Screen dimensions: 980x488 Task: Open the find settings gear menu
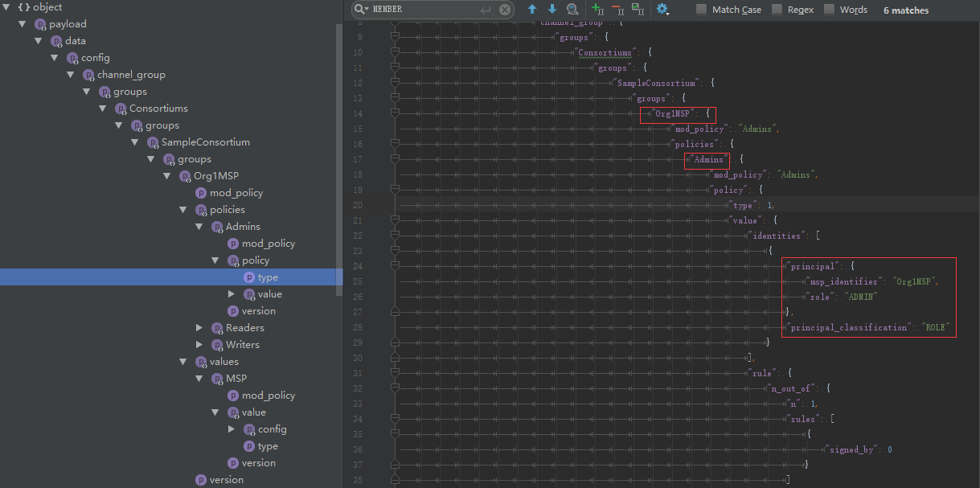(x=662, y=10)
